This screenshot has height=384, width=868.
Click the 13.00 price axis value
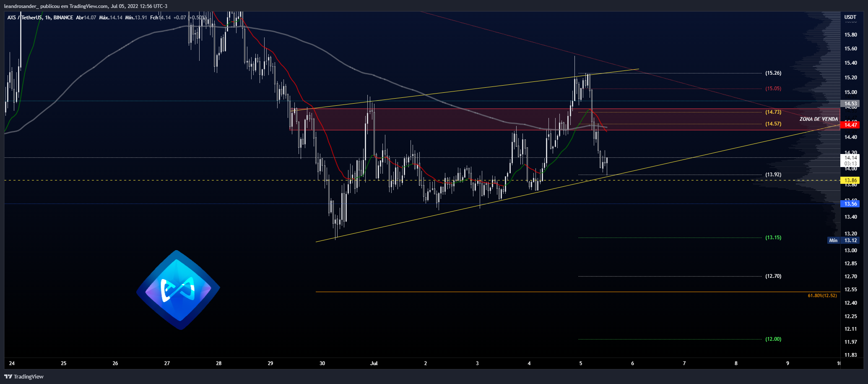(x=851, y=251)
